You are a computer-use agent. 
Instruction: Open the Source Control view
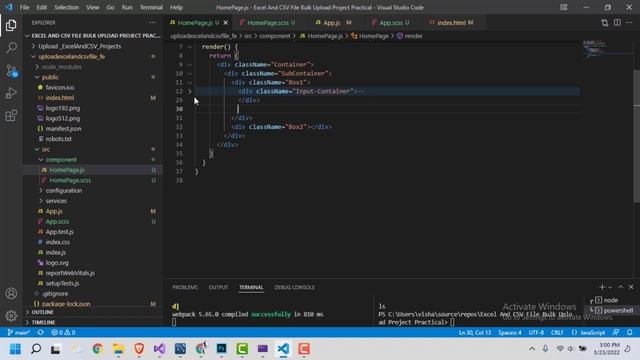(x=11, y=71)
